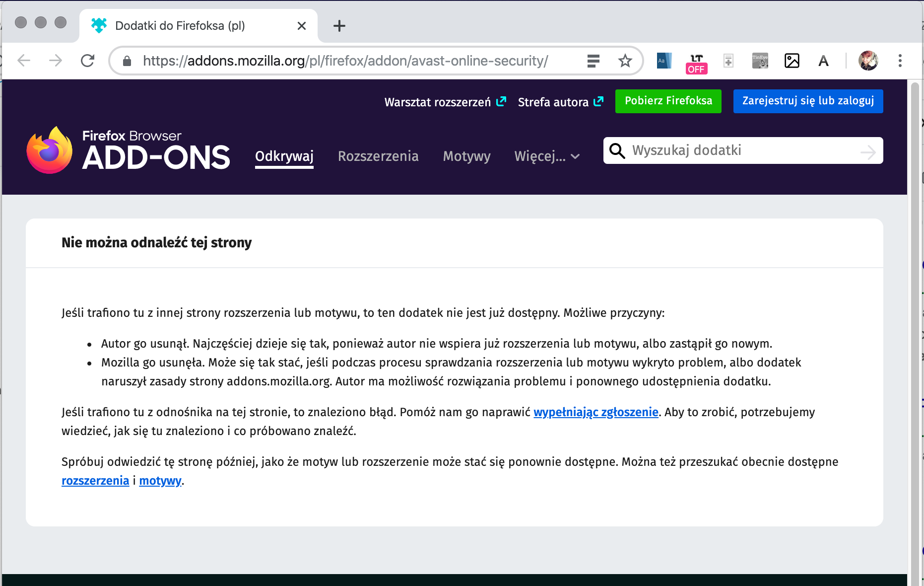The image size is (924, 586).
Task: Click the letter A font extension icon
Action: (823, 61)
